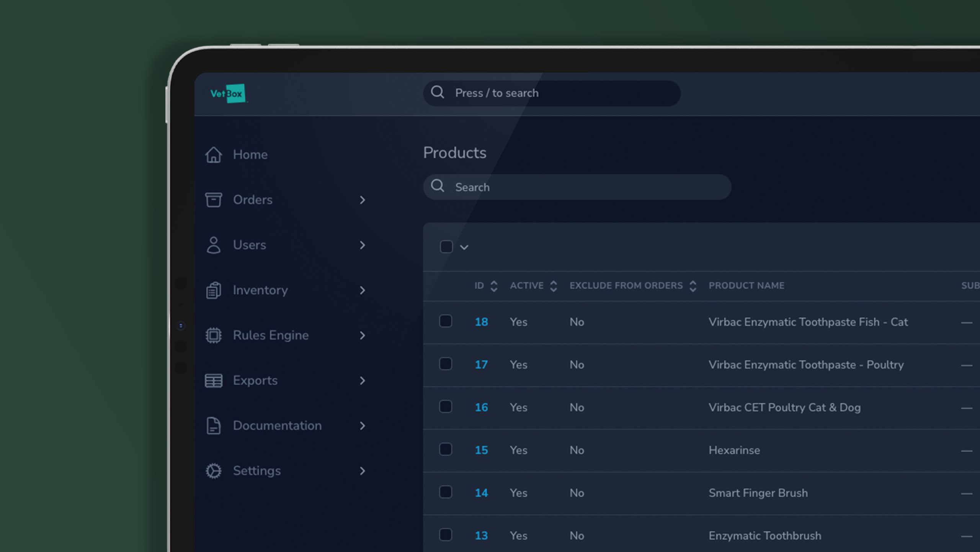Click the Rules Engine chip icon
Screen dimensions: 980x552
(213, 335)
